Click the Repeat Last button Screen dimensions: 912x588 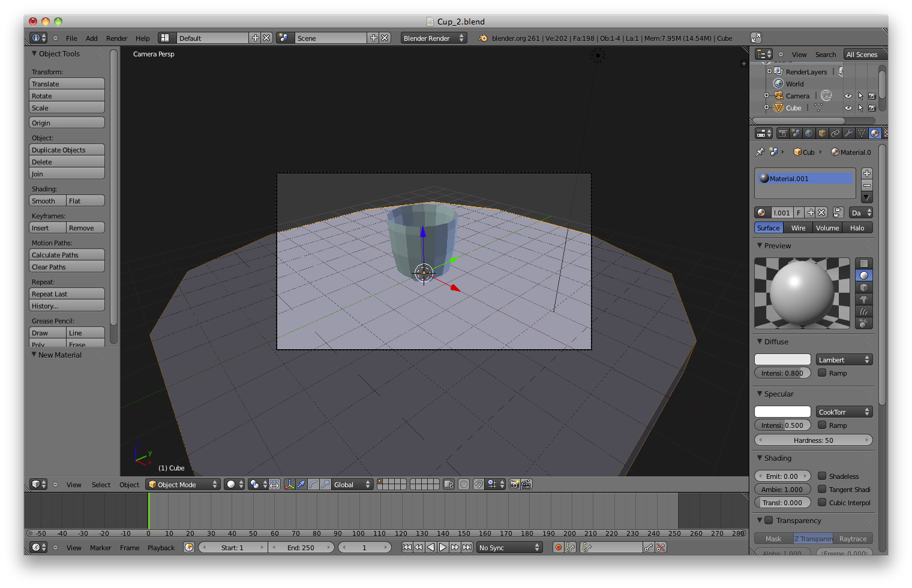tap(67, 294)
